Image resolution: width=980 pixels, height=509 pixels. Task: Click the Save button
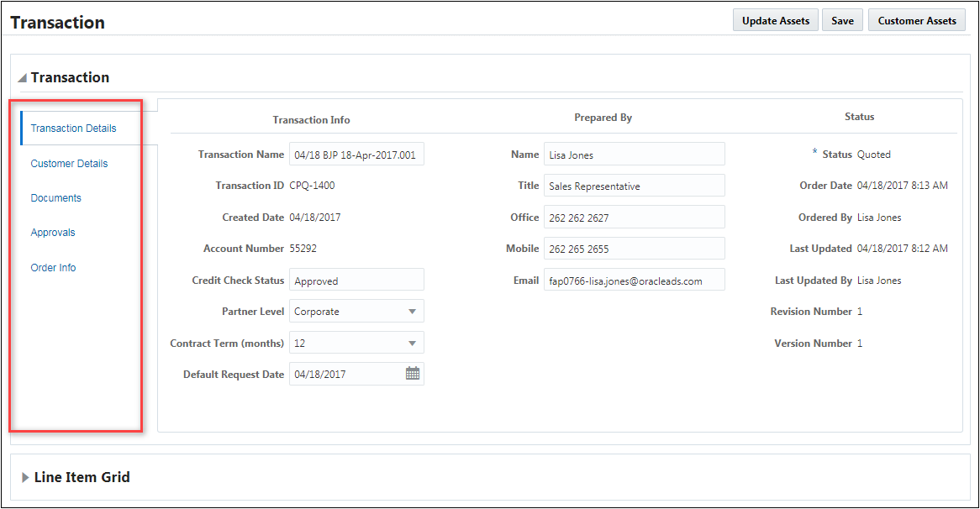[x=842, y=21]
